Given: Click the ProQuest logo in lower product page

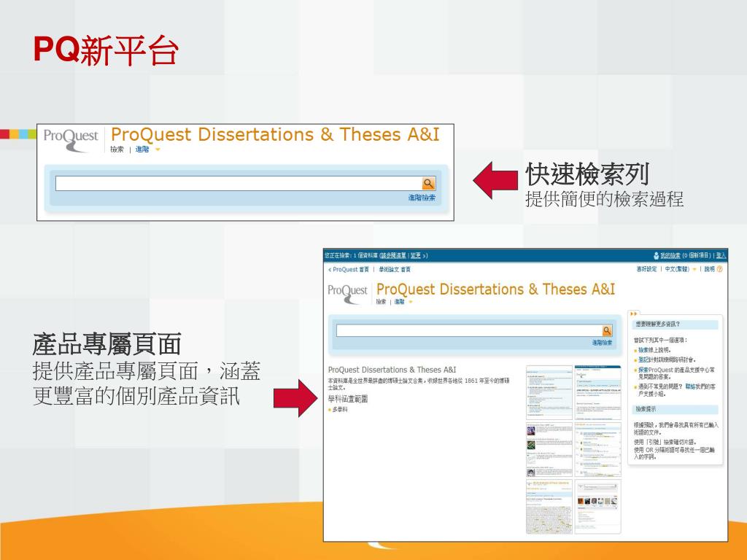Looking at the screenshot, I should (x=347, y=293).
